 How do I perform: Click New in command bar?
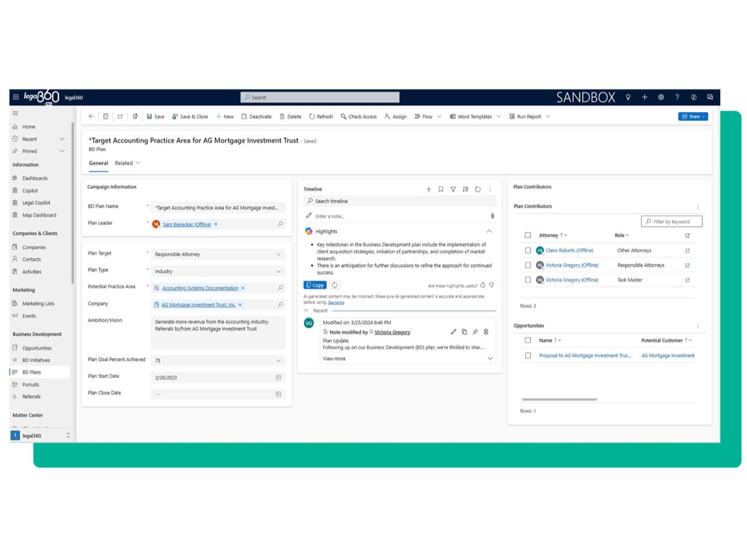[x=225, y=116]
